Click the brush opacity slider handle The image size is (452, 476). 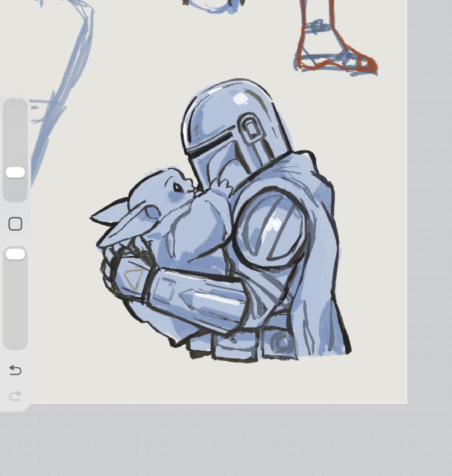(15, 254)
